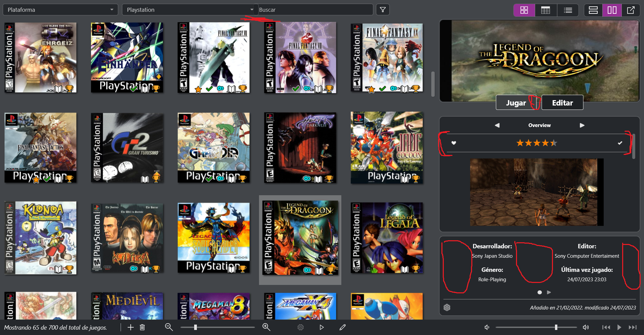This screenshot has width=644, height=335.
Task: Lower volume speaker icon
Action: tap(487, 327)
